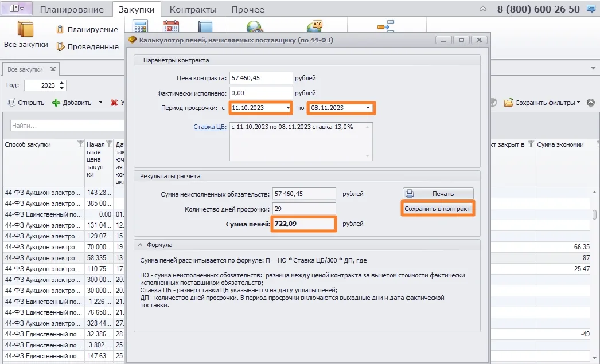The width and height of the screenshot is (600, 364).
Task: Sort by the Сумма экономии column header
Action: click(560, 144)
